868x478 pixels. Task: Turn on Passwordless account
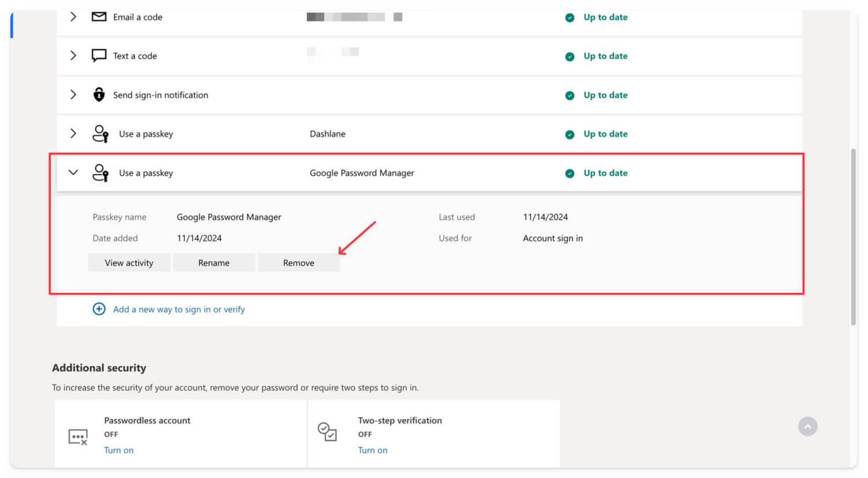[119, 450]
